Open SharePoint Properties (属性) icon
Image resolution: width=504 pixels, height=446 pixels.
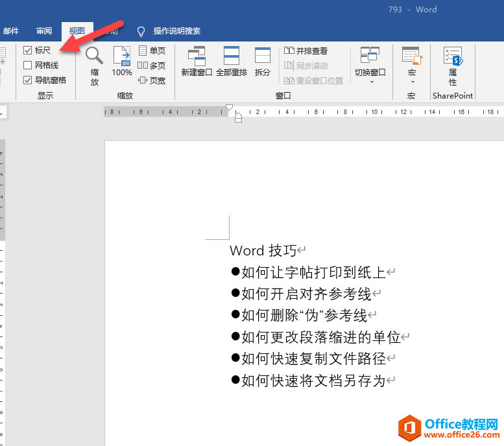[453, 66]
